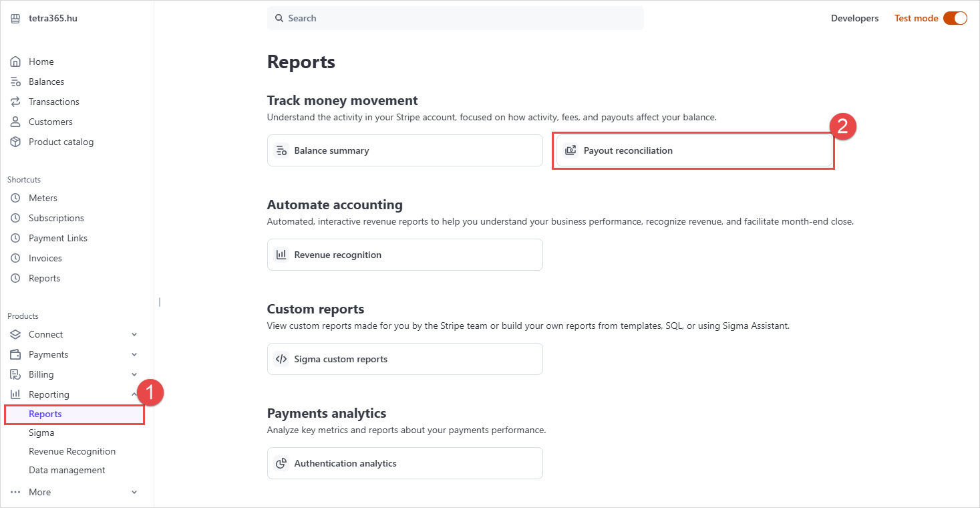Go to Data management page
Viewport: 980px width, 508px height.
(67, 470)
